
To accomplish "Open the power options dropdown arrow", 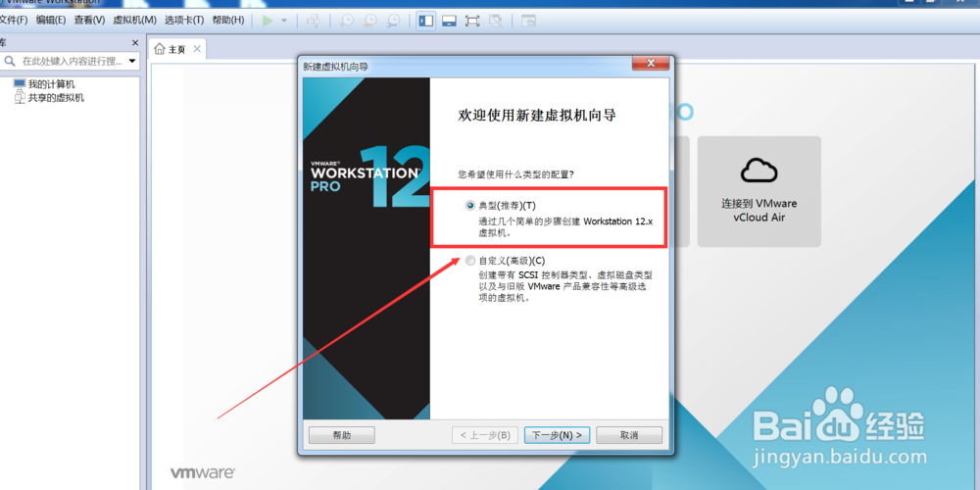I will point(284,21).
